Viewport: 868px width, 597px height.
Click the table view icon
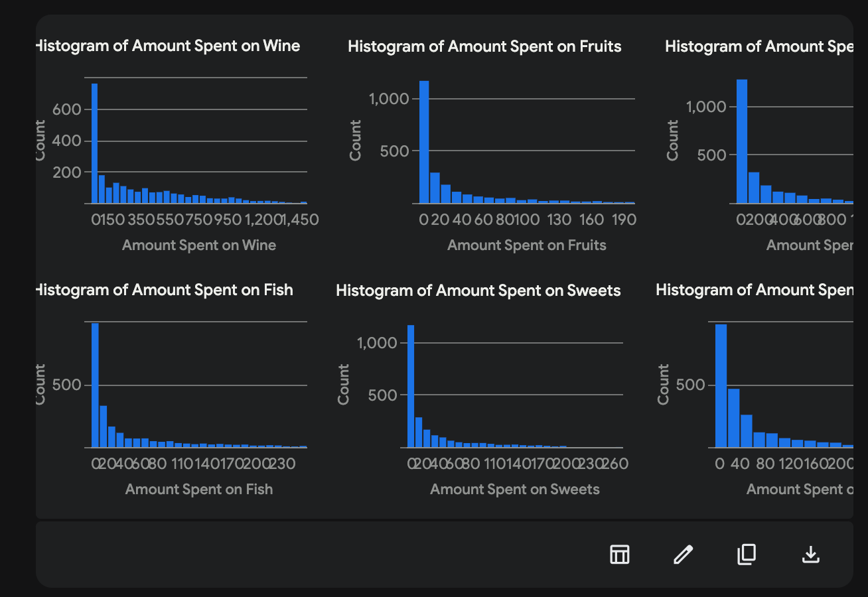click(619, 554)
